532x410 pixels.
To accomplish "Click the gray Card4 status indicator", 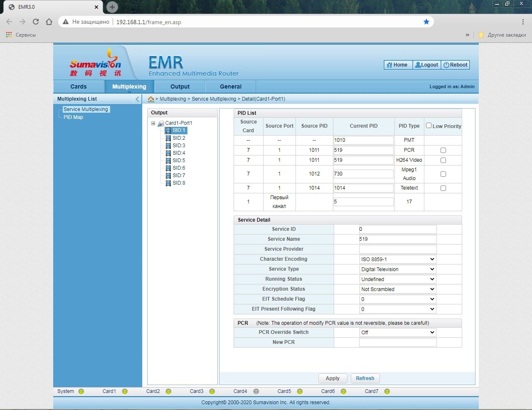I will point(256,391).
